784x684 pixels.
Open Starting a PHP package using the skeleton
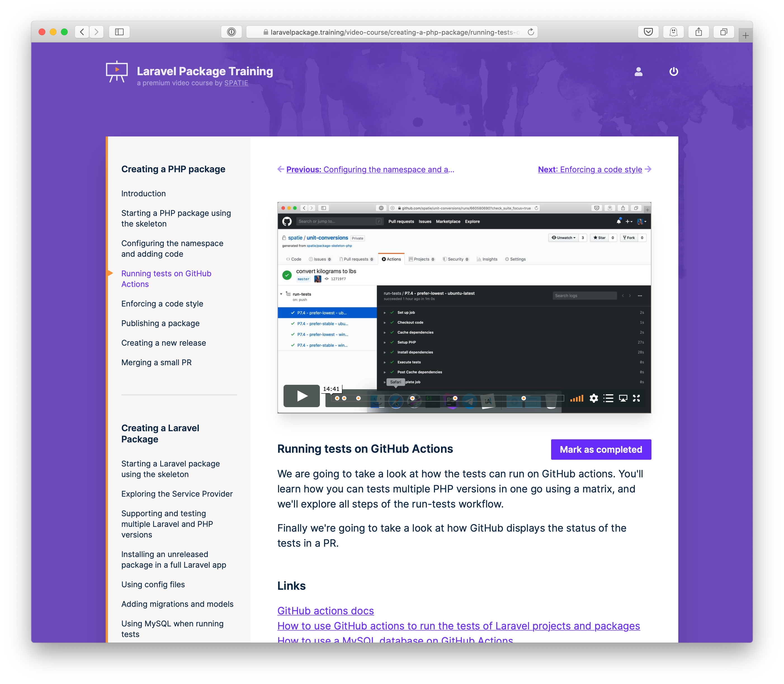click(x=176, y=218)
